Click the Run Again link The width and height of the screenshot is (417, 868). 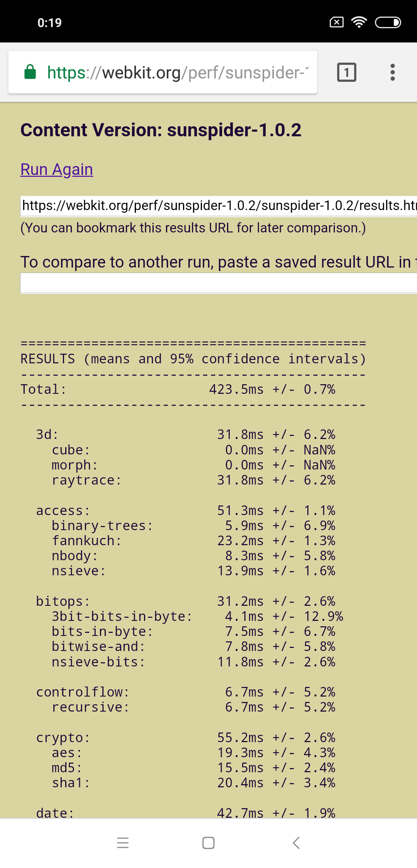pos(57,170)
